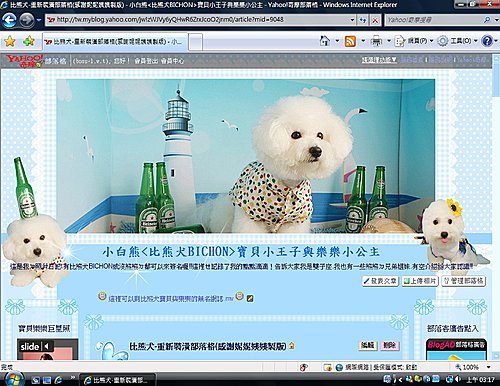
Task: Click the 網際網路 Internet zone globe icon
Action: [x=339, y=367]
